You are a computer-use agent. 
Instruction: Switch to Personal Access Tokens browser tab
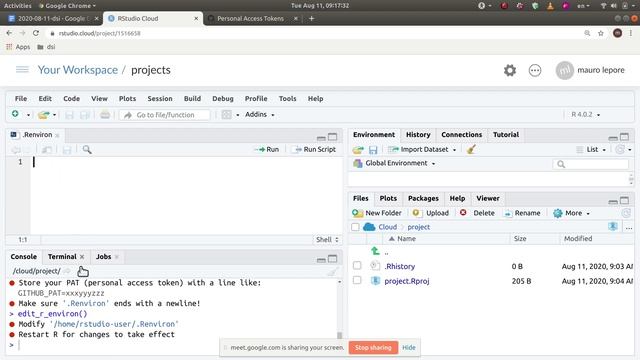coord(250,18)
